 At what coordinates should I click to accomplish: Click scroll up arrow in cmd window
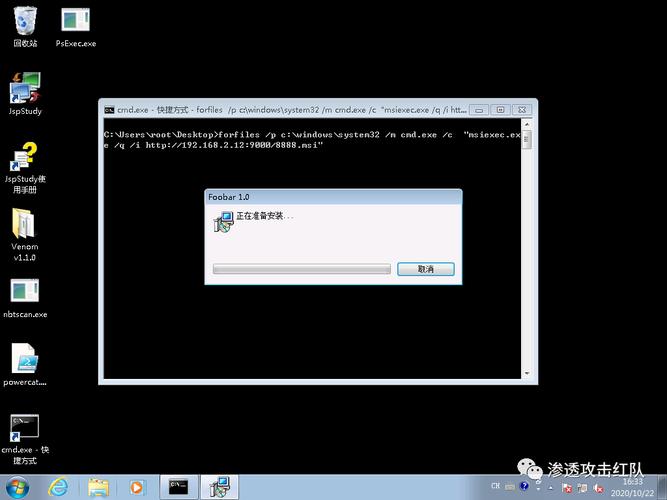click(x=527, y=124)
